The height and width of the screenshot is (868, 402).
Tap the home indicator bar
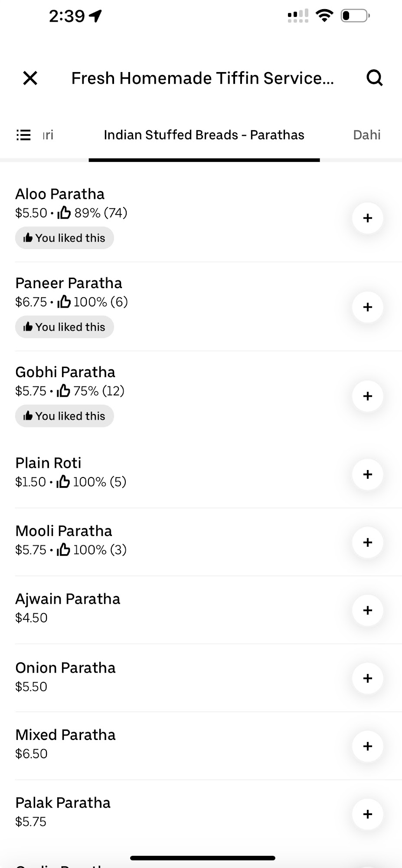(203, 858)
